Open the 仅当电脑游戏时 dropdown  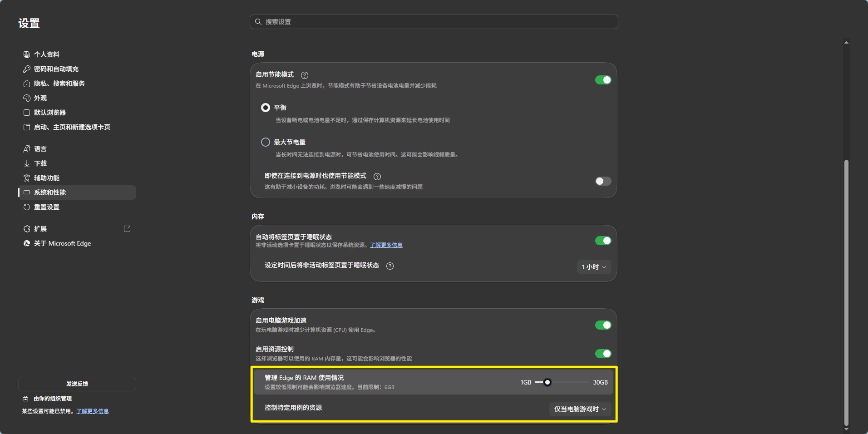pyautogui.click(x=580, y=409)
